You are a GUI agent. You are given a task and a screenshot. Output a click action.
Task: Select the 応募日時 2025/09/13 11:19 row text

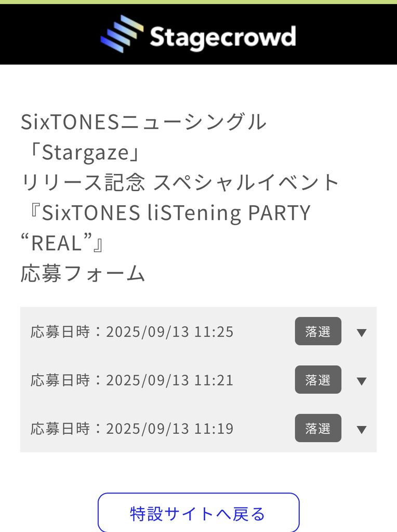[x=132, y=429]
